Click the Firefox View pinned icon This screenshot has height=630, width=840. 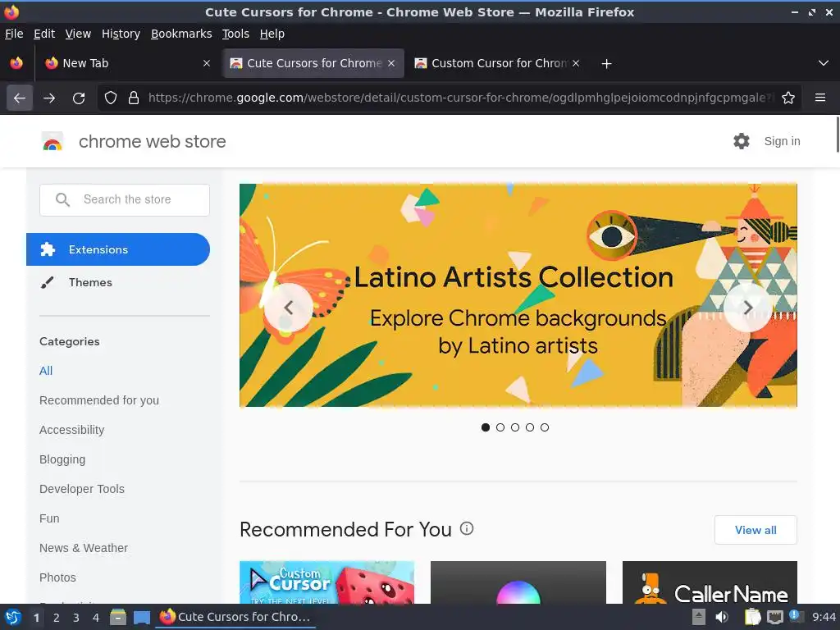[x=16, y=63]
